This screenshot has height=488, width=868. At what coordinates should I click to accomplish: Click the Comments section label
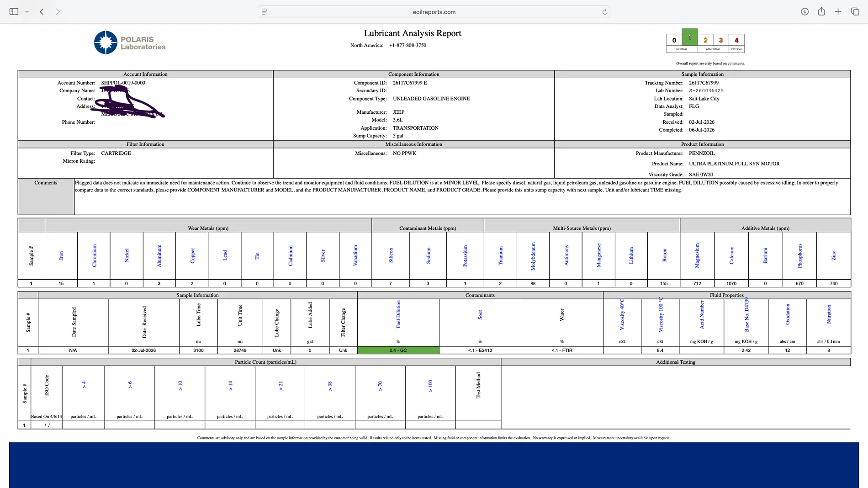tap(46, 183)
